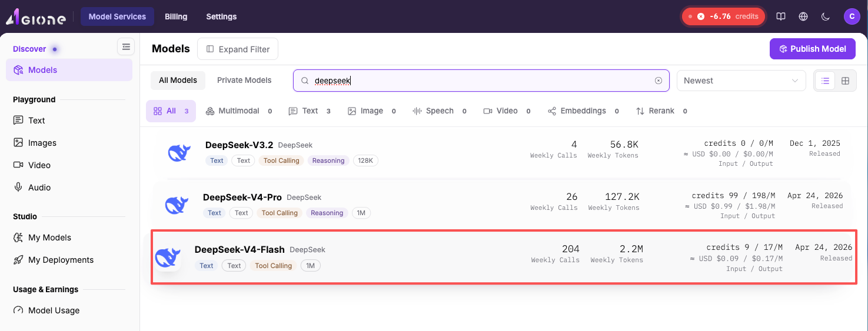Open the user avatar C menu
868x331 pixels.
tap(852, 16)
